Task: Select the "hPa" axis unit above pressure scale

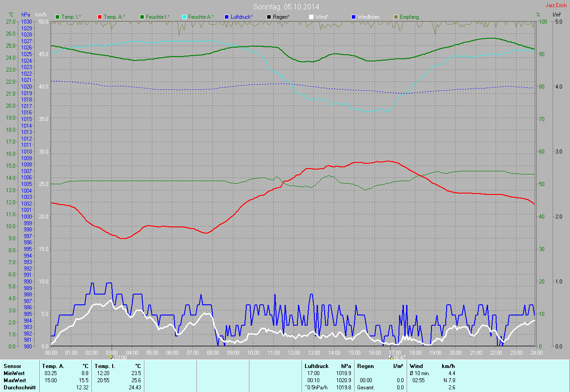Action: point(26,15)
